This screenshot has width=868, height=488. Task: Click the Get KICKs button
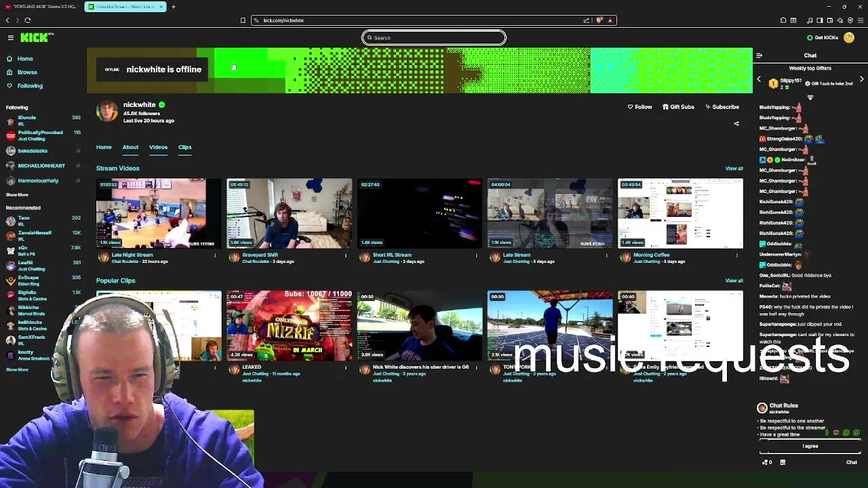(822, 38)
